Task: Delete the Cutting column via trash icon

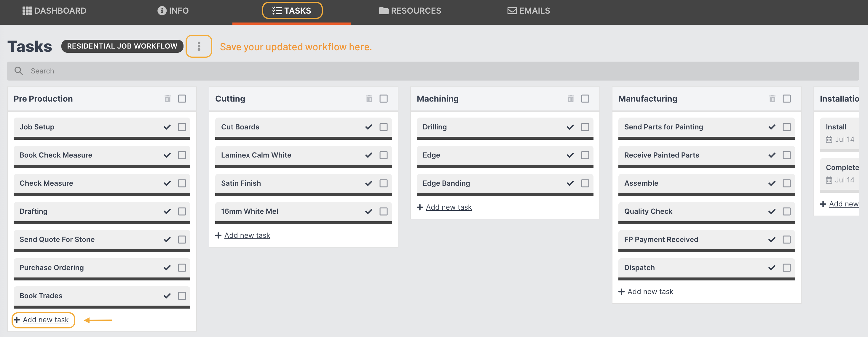Action: 369,99
